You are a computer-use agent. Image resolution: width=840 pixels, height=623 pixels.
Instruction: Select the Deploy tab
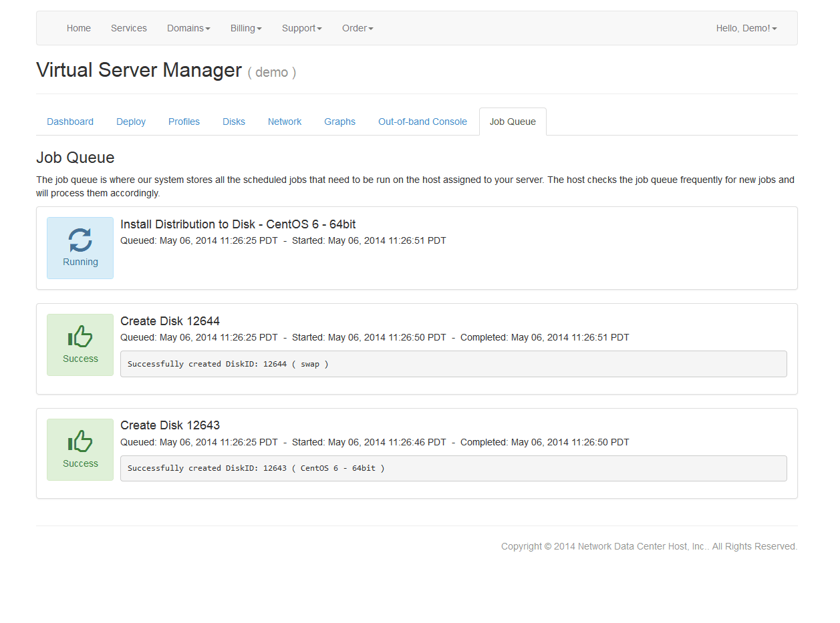click(x=131, y=122)
